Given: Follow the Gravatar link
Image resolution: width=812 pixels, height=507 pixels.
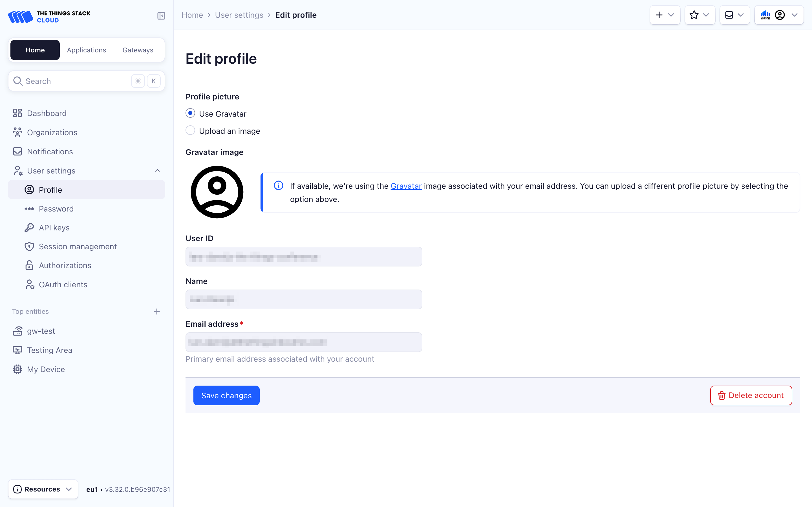Looking at the screenshot, I should click(x=406, y=186).
